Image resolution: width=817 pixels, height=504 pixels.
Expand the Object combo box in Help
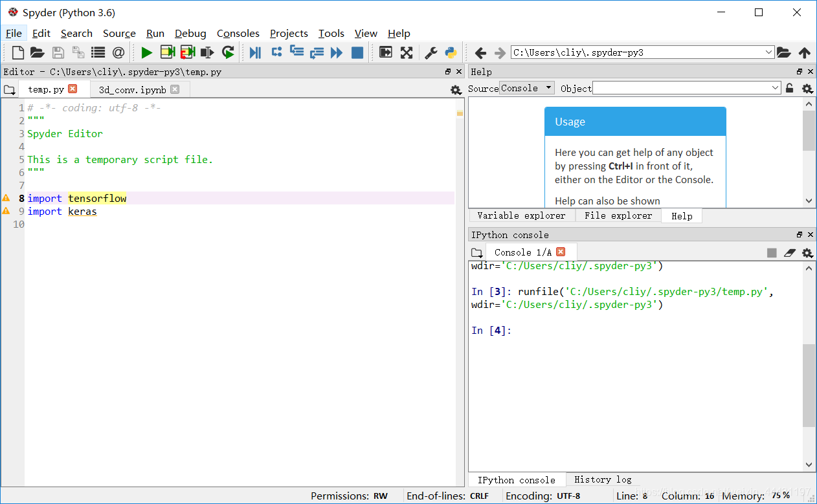pos(776,88)
